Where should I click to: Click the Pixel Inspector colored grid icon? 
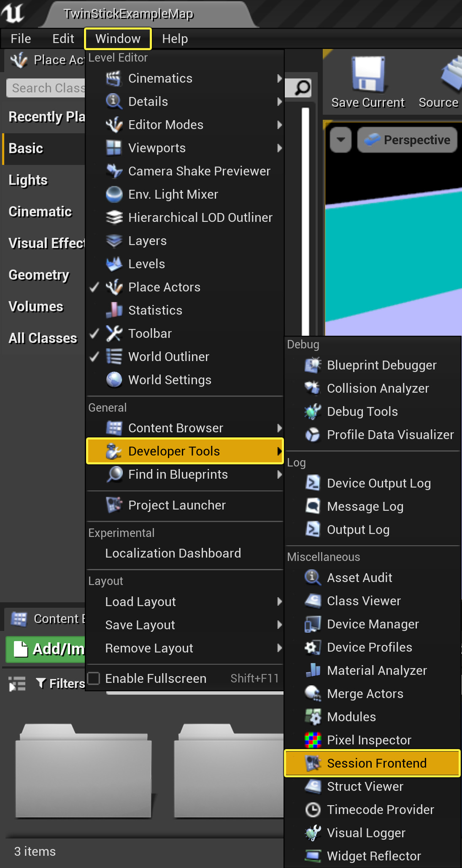click(x=313, y=740)
